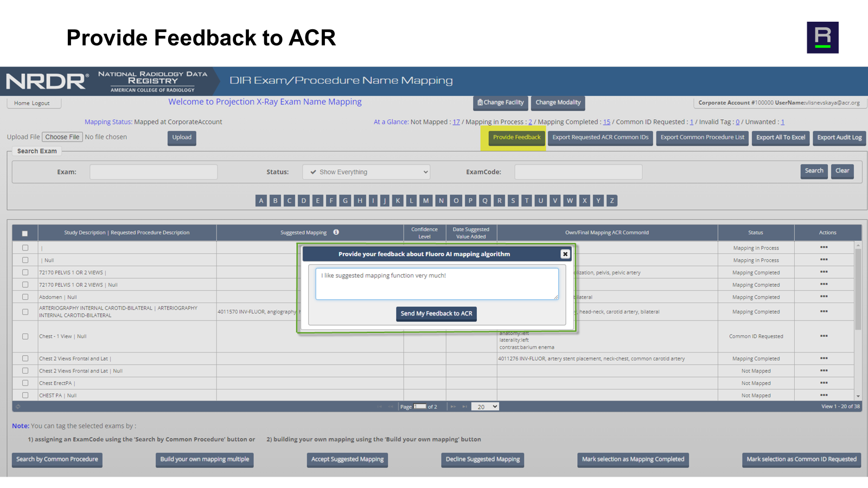Viewport: 868px width, 488px height.
Task: Click the NRDR logo
Action: coord(47,81)
